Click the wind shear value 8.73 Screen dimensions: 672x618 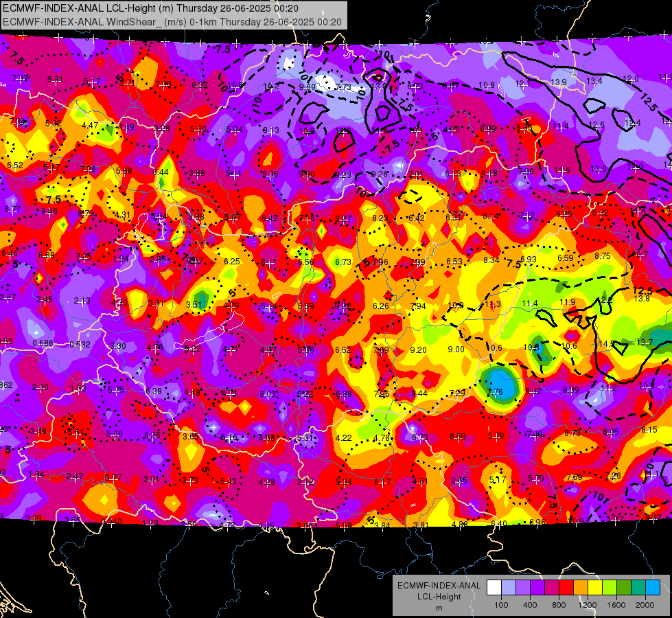tap(572, 433)
